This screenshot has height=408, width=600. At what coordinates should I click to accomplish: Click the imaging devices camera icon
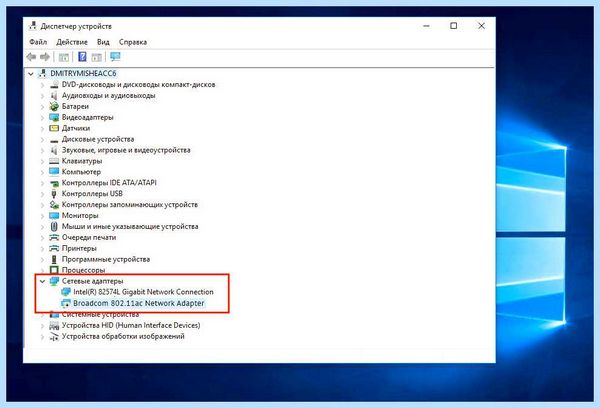pyautogui.click(x=54, y=337)
